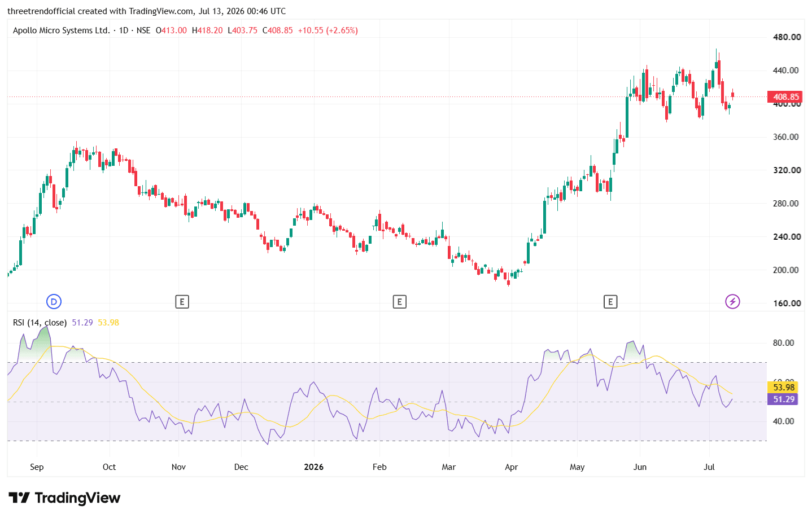The height and width of the screenshot is (519, 812).
Task: Click the low value "L403.75"
Action: tap(243, 30)
